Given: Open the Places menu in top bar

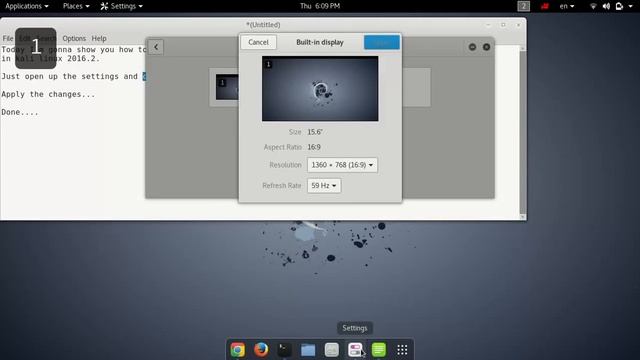Looking at the screenshot, I should [76, 6].
